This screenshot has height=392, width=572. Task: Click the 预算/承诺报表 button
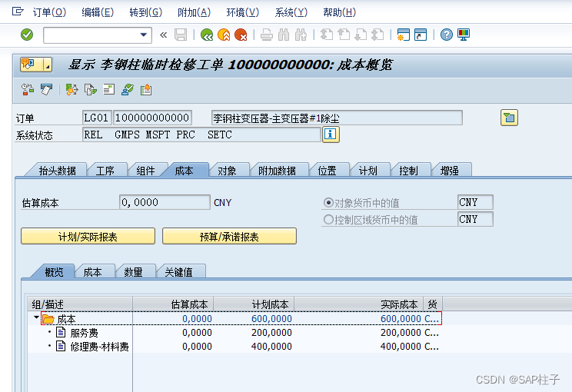point(229,237)
